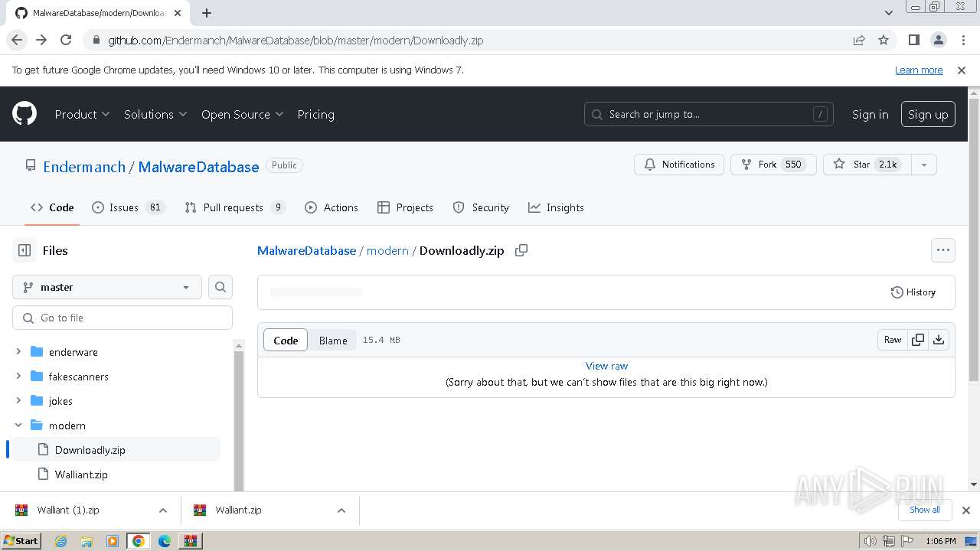Click the GitHub logo icon
Image resolution: width=980 pixels, height=551 pixels.
click(x=24, y=114)
